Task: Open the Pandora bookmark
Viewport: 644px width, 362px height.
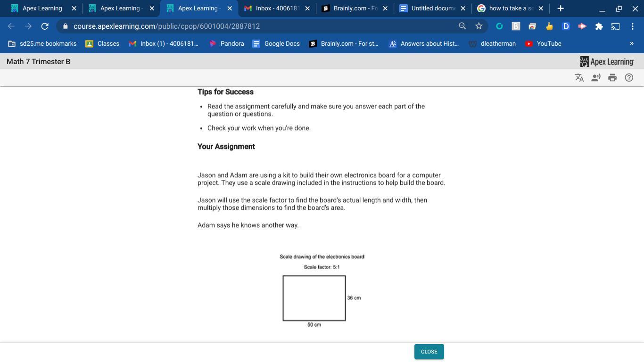Action: coord(227,43)
